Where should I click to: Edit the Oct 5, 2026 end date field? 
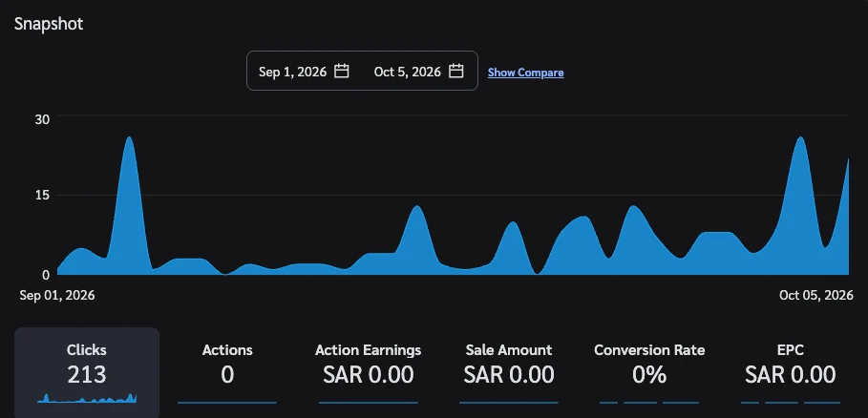point(408,72)
